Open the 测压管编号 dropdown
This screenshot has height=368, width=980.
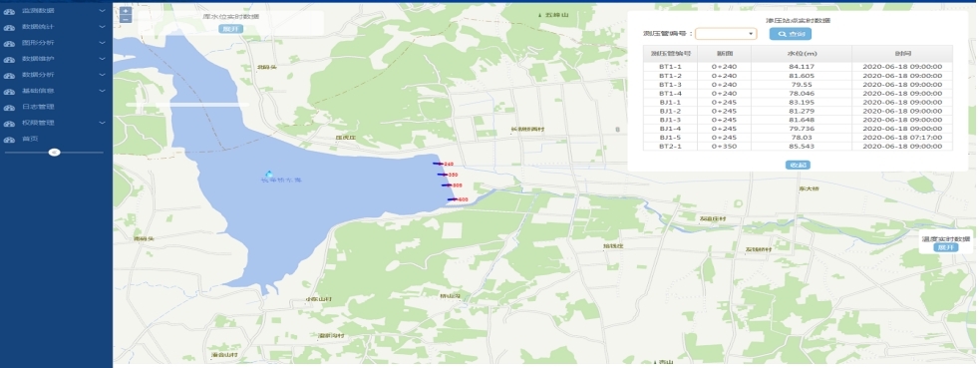[x=726, y=34]
